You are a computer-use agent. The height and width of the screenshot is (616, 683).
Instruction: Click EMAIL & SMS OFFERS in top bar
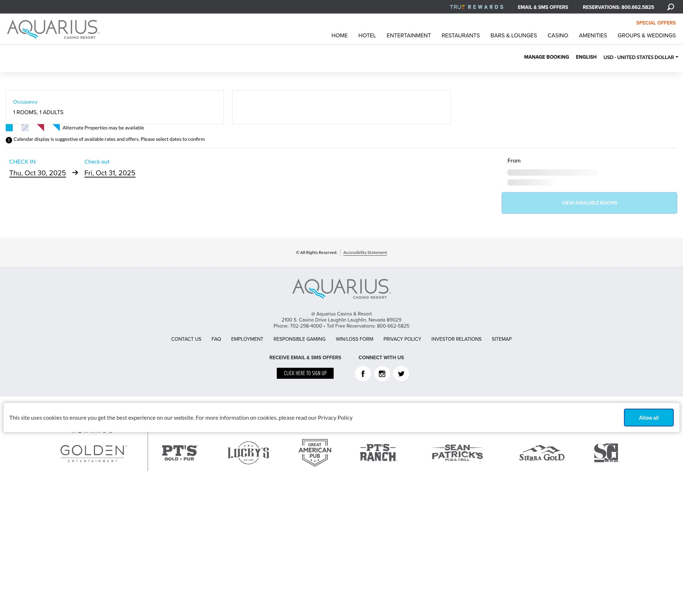[x=543, y=7]
